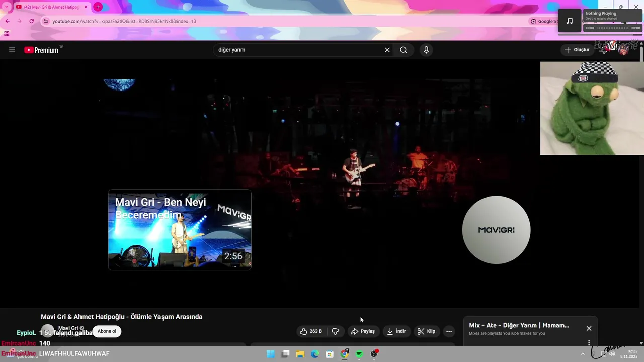Open File Explorer from the taskbar
The height and width of the screenshot is (362, 644).
click(x=300, y=354)
